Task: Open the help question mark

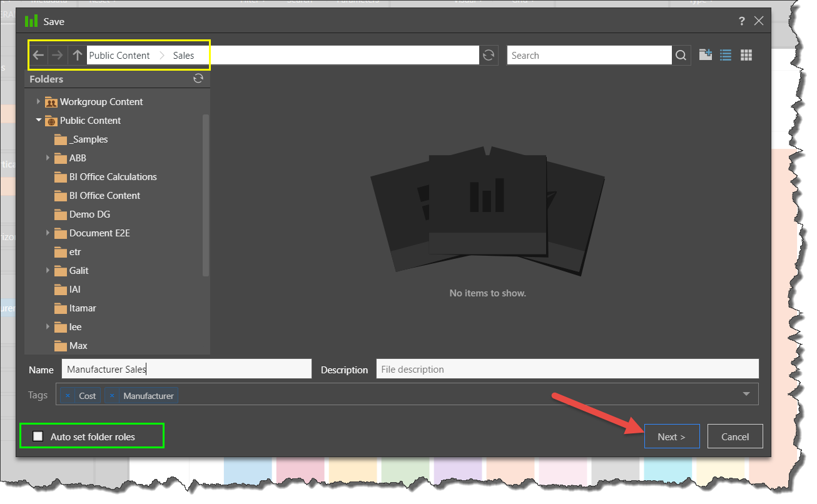Action: [x=742, y=21]
